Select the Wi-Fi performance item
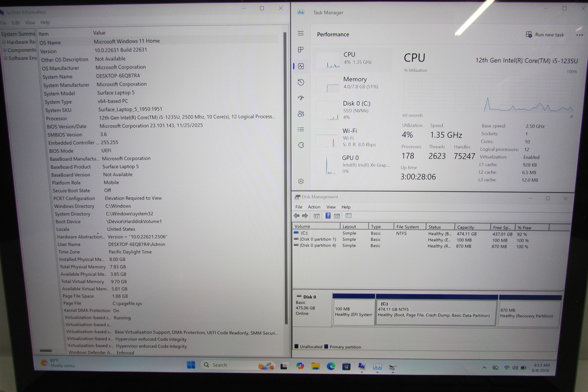The height and width of the screenshot is (392, 588). 352,137
